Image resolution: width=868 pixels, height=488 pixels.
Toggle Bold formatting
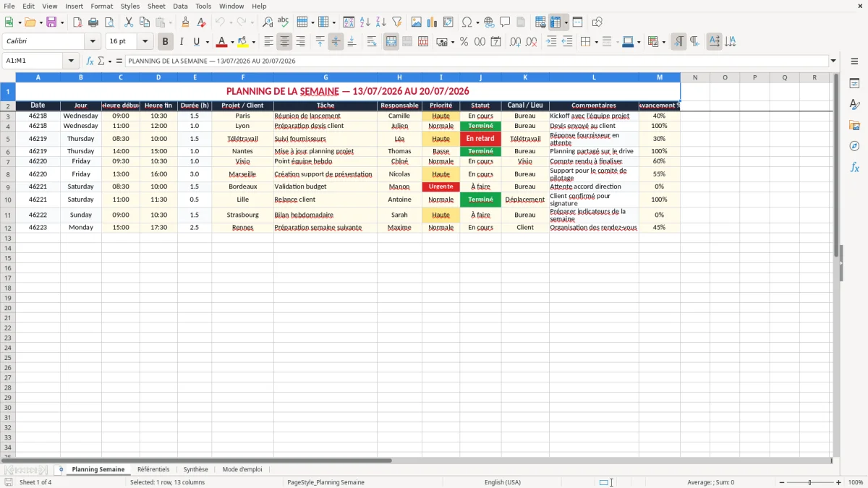coord(165,42)
